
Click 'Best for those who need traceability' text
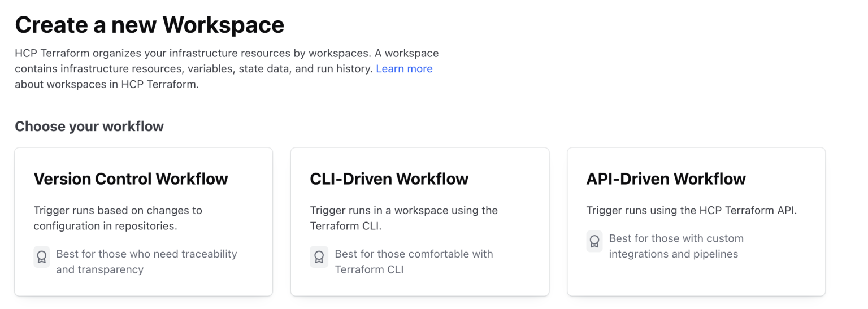tap(146, 262)
